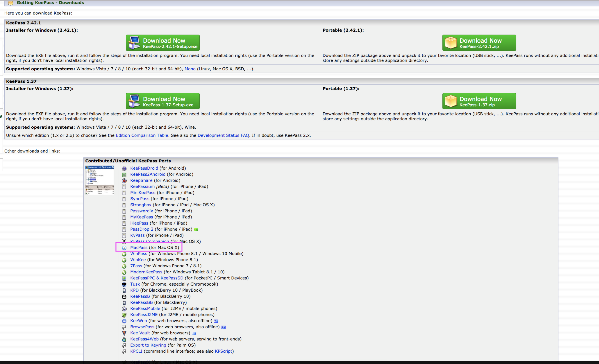Click the Tusk elephant icon
Screen dimensions: 599x364
[124, 284]
